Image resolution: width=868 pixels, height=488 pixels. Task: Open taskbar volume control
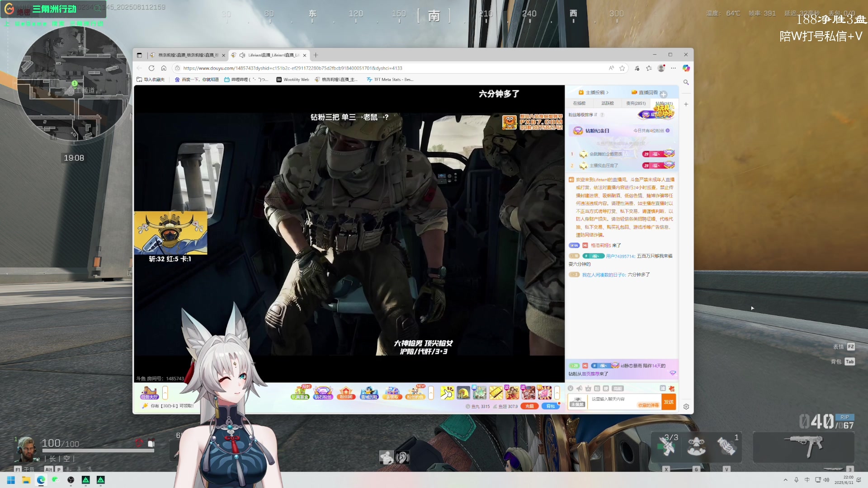826,480
